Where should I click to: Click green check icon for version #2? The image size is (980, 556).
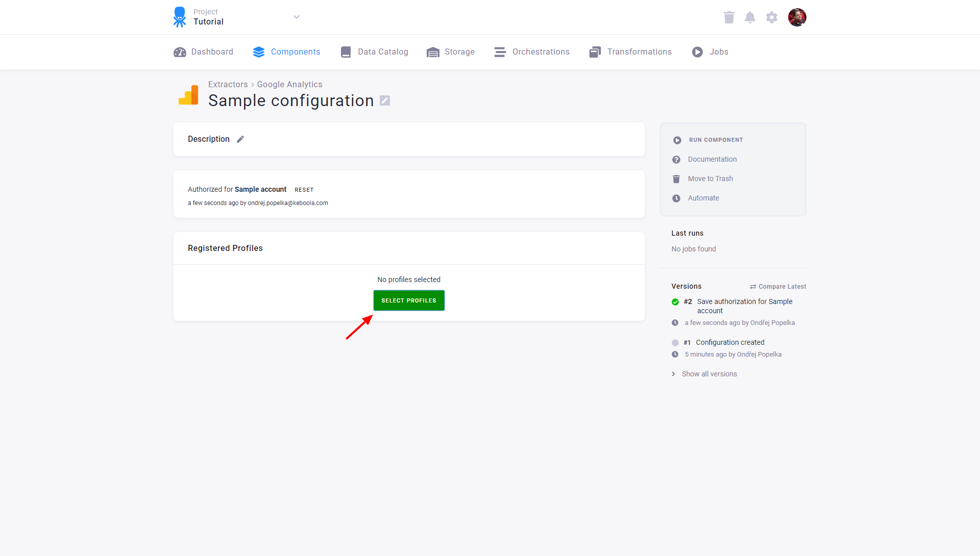point(675,302)
